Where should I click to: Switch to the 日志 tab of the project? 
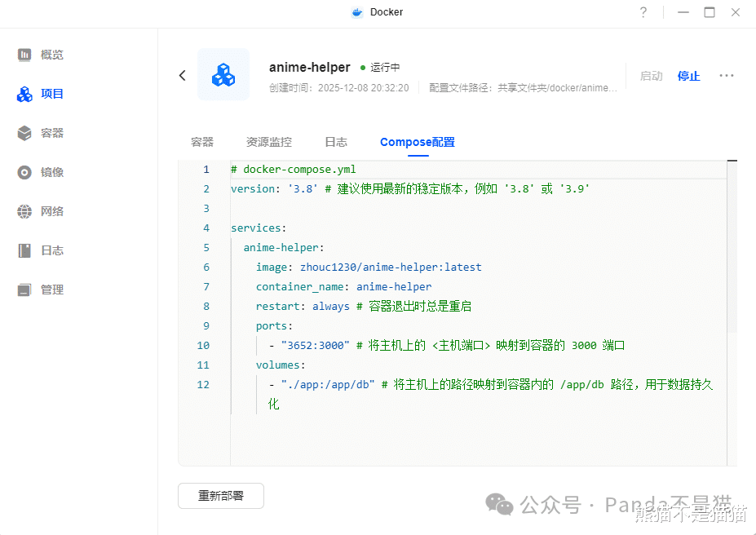pos(336,142)
